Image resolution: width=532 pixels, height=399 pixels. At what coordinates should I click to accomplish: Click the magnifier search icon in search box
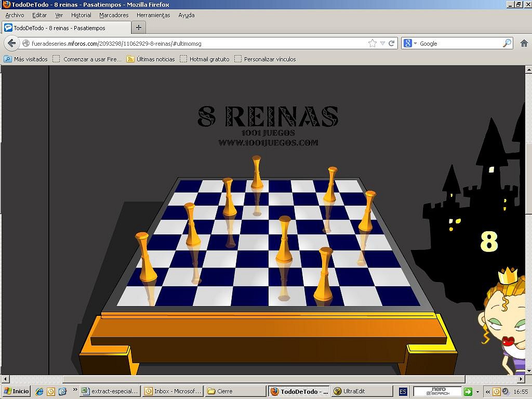[507, 44]
